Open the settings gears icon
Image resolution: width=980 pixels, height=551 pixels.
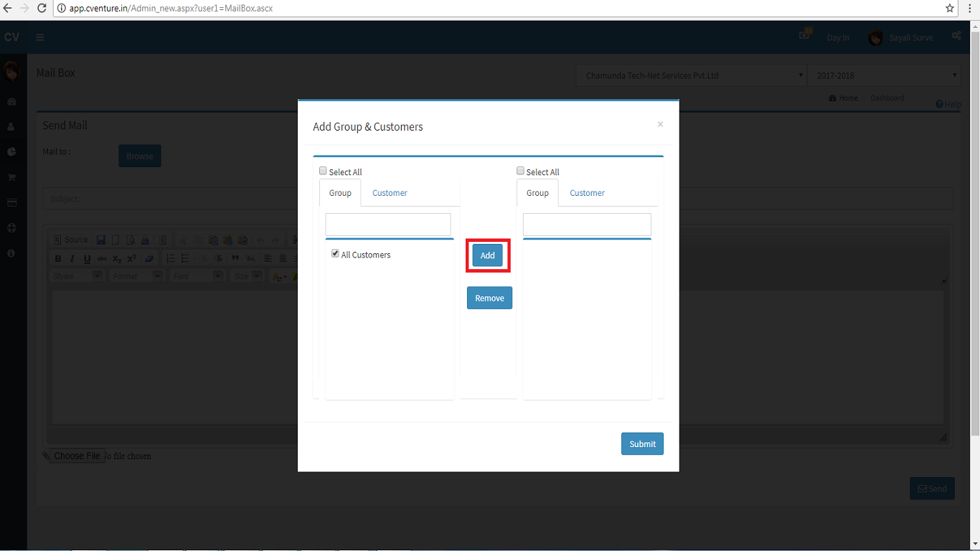tap(956, 36)
